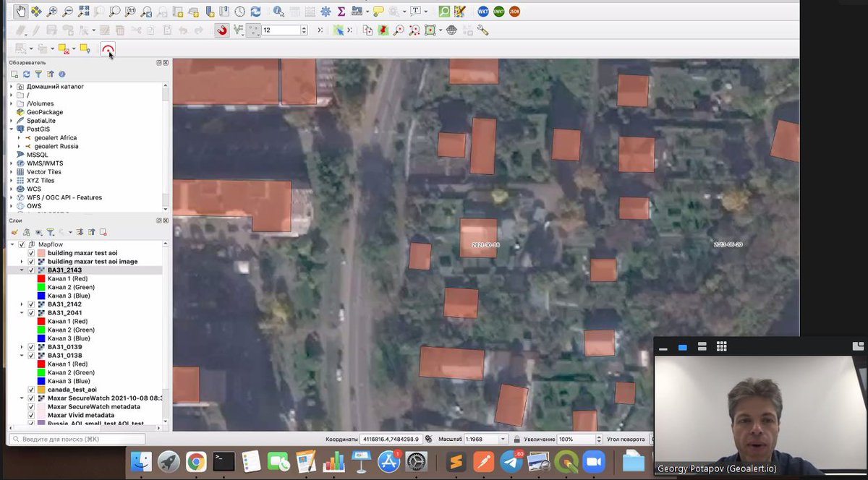
Task: Open the Layer Styling brush icon
Action: [x=14, y=232]
